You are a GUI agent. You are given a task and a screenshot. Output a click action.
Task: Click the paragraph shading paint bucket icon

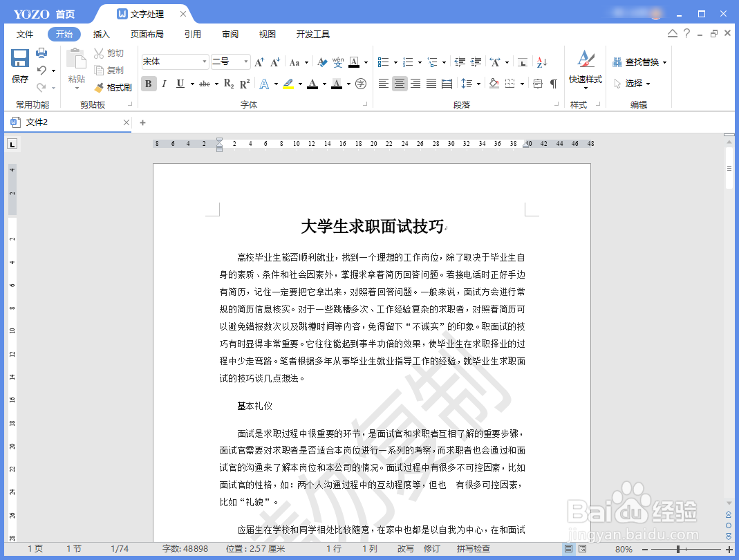pos(494,84)
